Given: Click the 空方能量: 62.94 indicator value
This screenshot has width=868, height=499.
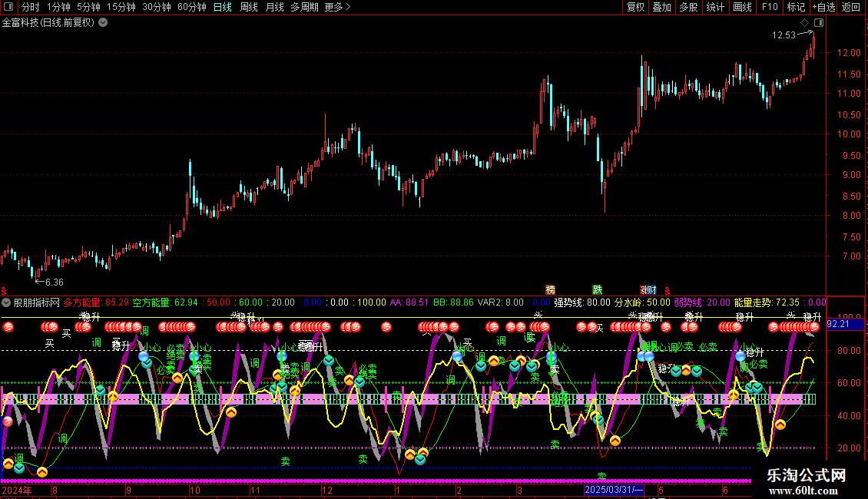Looking at the screenshot, I should point(165,302).
